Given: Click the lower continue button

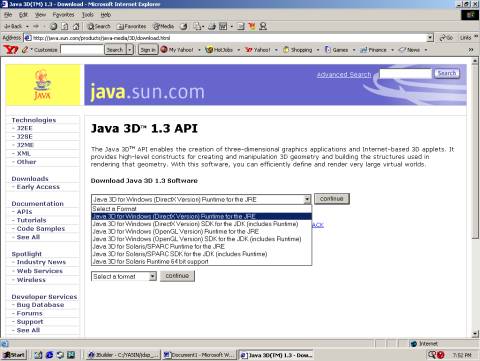Looking at the screenshot, I should click(177, 276).
